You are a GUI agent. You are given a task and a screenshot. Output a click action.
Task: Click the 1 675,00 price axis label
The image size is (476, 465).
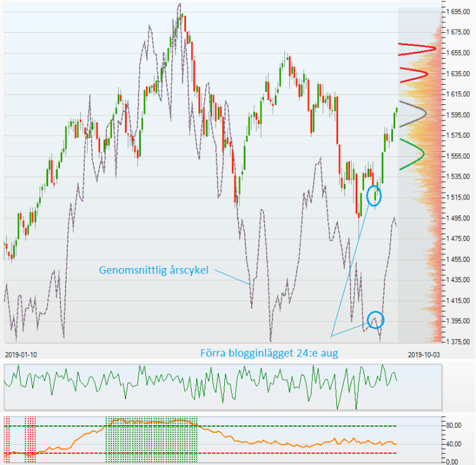click(458, 33)
